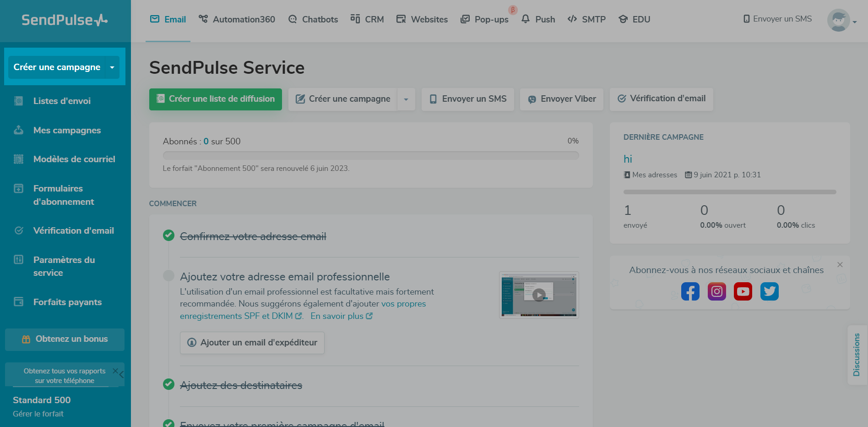Play the sender email tutorial video thumbnail
Screen dimensions: 868x427
point(539,295)
